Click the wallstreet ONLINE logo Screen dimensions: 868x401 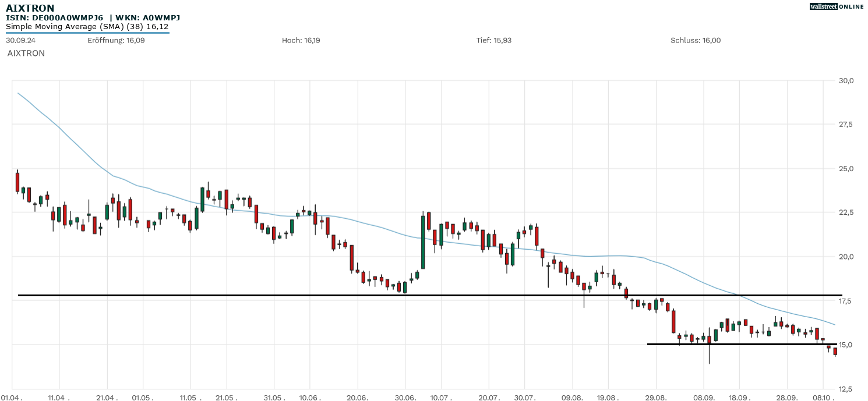[837, 6]
